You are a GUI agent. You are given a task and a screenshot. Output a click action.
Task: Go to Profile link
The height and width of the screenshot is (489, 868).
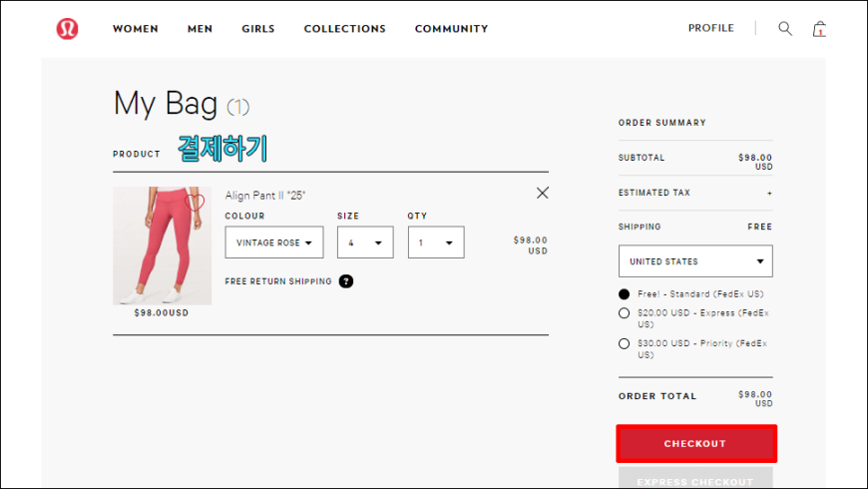point(710,28)
